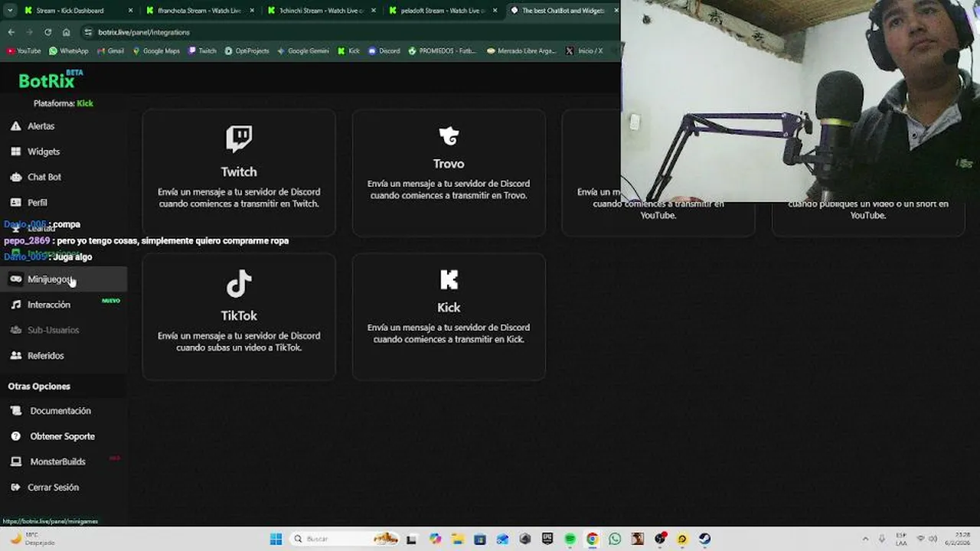This screenshot has height=551, width=980.
Task: Click Obtener Soporte help link
Action: pos(64,436)
